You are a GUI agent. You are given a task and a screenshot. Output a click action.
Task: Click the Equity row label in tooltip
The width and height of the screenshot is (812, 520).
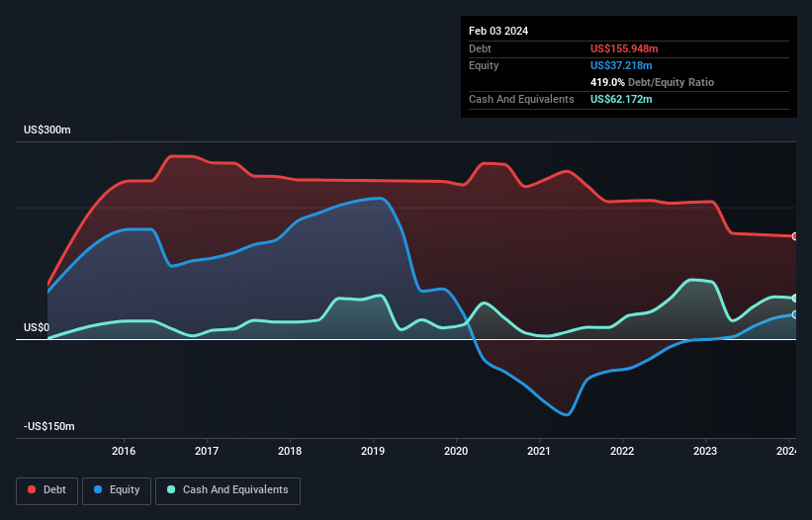pos(484,65)
